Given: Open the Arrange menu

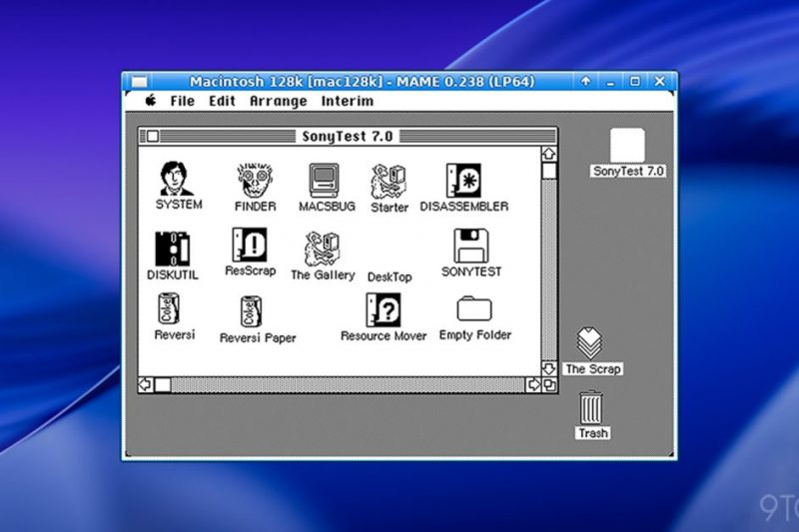Looking at the screenshot, I should pyautogui.click(x=279, y=101).
